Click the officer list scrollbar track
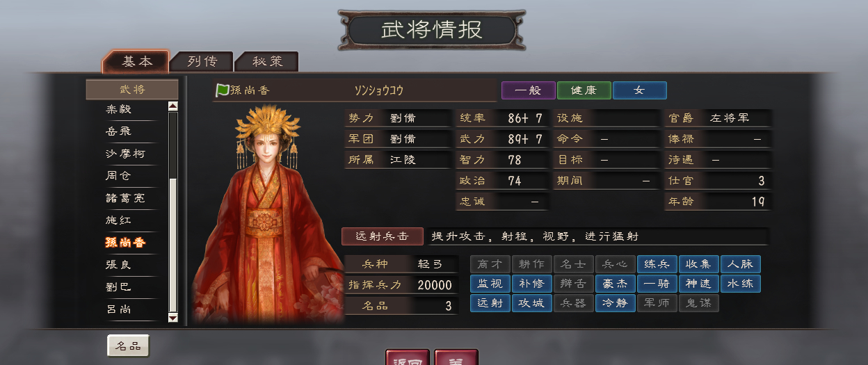The width and height of the screenshot is (868, 365). coord(173,212)
